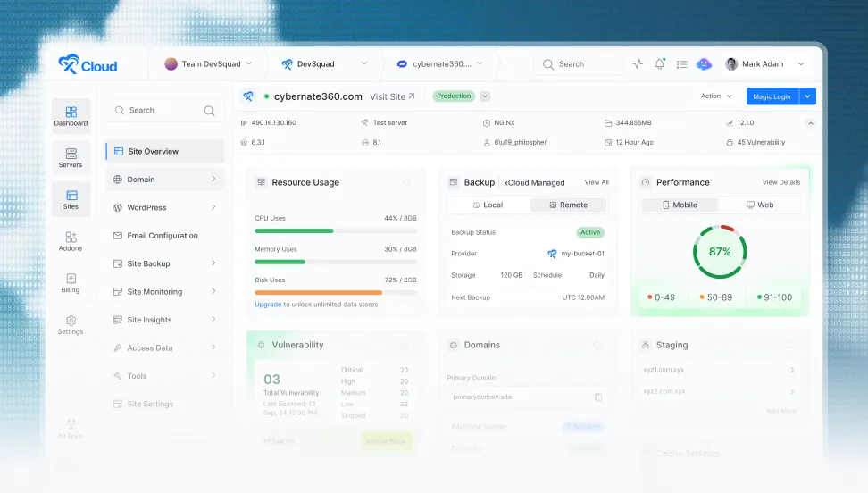
Task: Open the Billing sidebar icon
Action: point(71,283)
